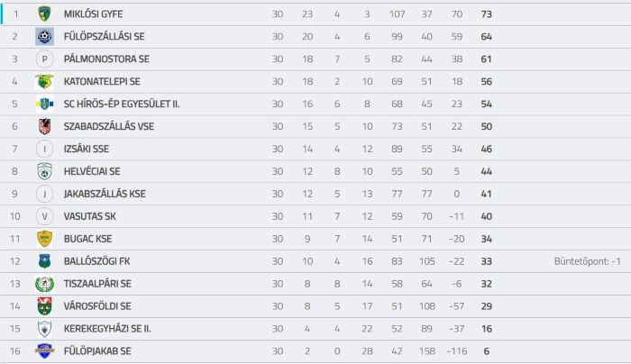This screenshot has width=631, height=364.
Task: Click the Kerekegyházi SE II. team name
Action: 107,329
